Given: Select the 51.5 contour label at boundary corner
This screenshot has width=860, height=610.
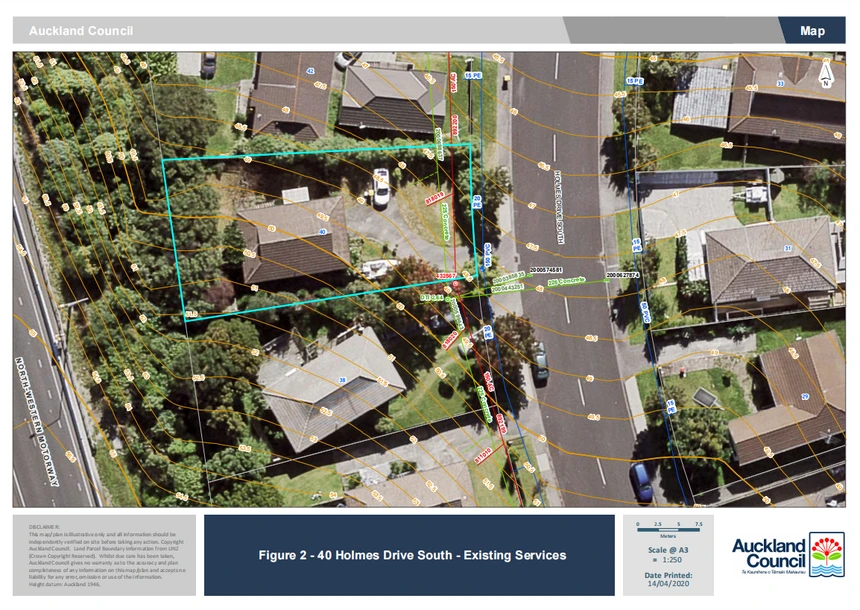Looking at the screenshot, I should pyautogui.click(x=191, y=314).
